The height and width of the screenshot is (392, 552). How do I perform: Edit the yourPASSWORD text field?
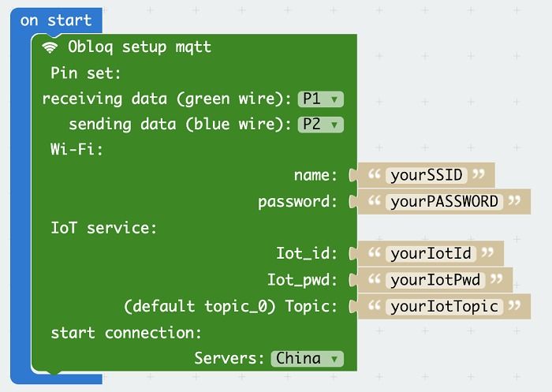click(444, 201)
